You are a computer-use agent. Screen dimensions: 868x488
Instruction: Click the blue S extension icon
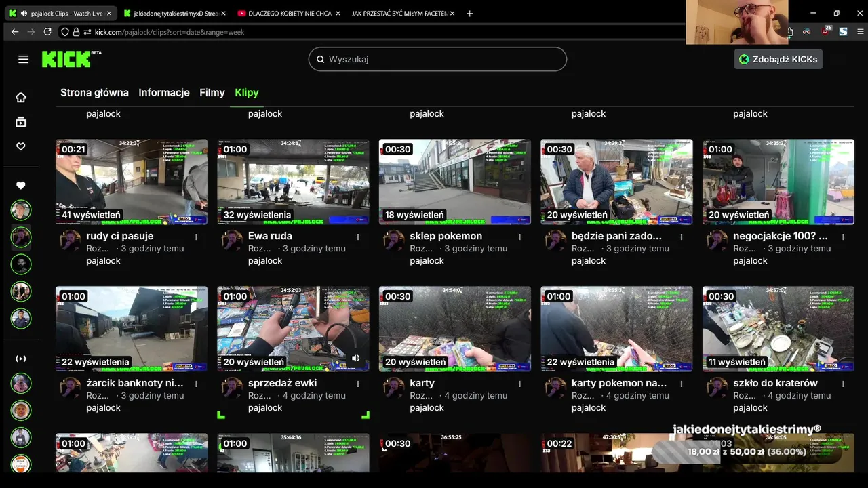click(843, 31)
